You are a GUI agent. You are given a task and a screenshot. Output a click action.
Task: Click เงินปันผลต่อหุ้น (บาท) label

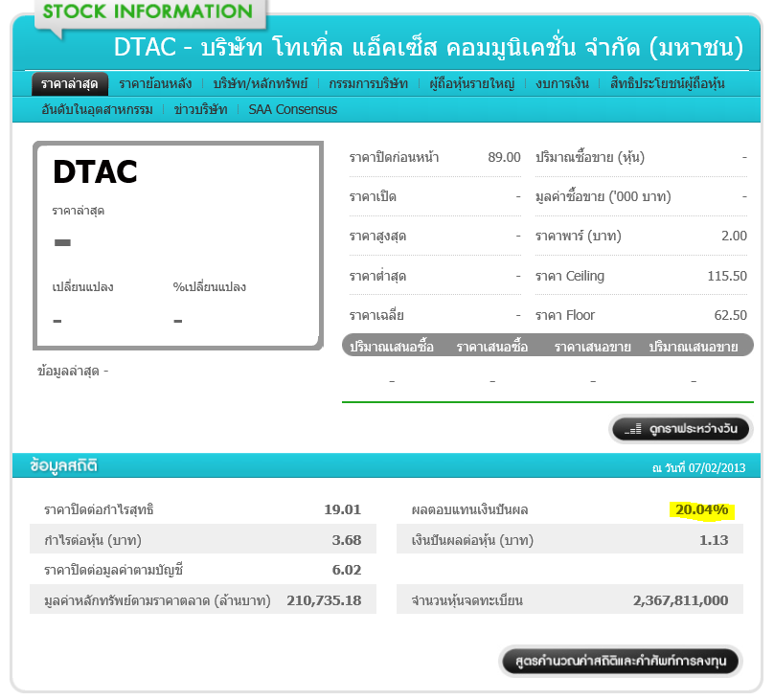point(472,540)
